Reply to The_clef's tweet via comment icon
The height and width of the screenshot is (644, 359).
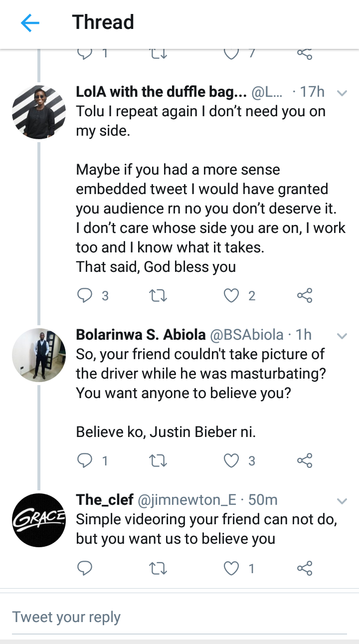point(85,568)
